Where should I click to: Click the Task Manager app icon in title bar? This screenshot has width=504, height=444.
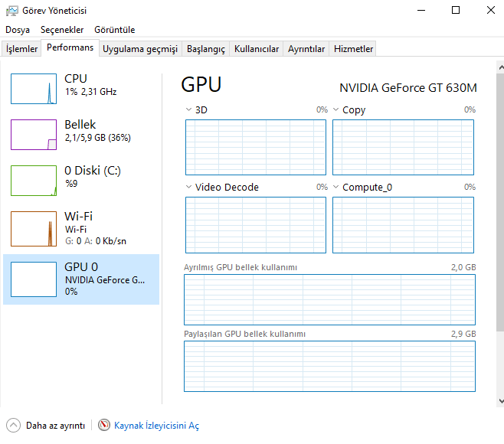coord(11,11)
